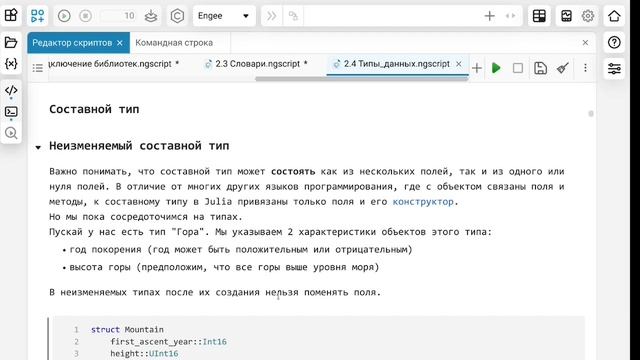Click the plus icon in top address bar
The image size is (640, 360).
(x=489, y=16)
